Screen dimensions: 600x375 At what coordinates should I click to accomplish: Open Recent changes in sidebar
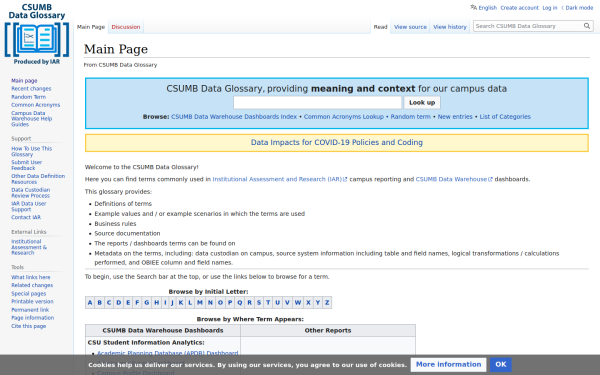31,89
